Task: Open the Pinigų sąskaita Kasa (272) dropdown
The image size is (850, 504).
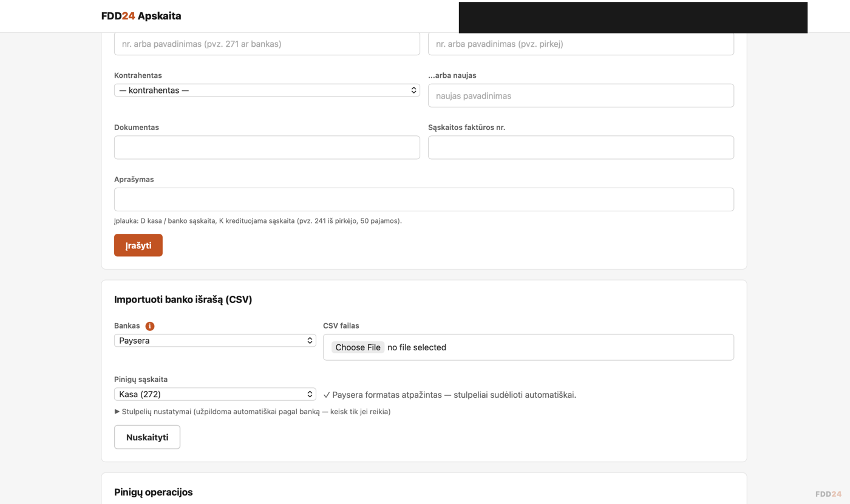Action: (x=215, y=394)
